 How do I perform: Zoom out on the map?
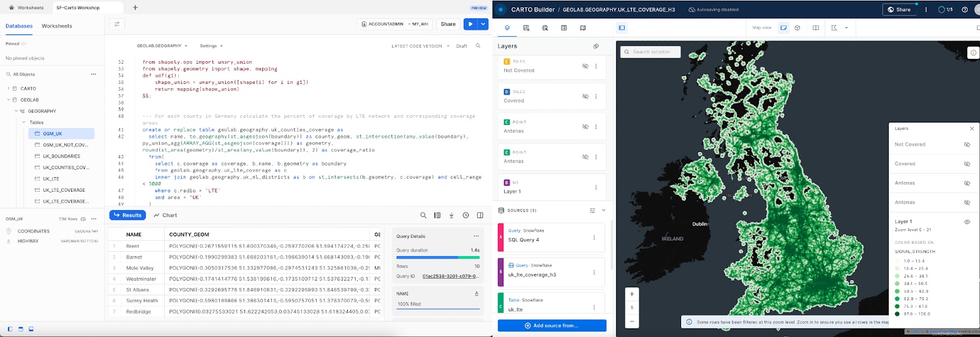[632, 321]
